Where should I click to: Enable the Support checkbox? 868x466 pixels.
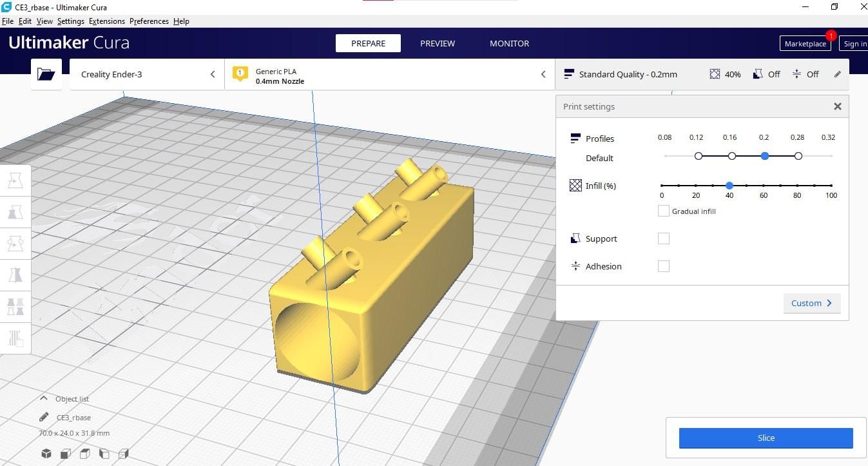663,238
